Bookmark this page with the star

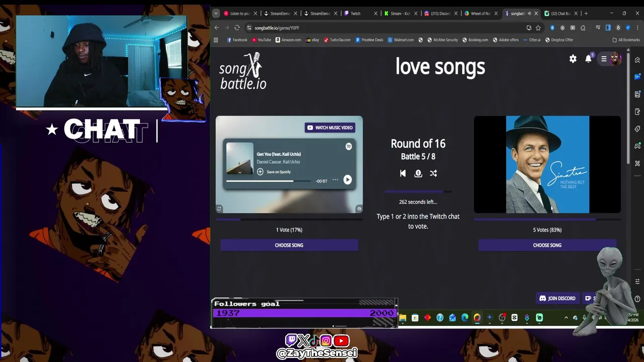(538, 28)
